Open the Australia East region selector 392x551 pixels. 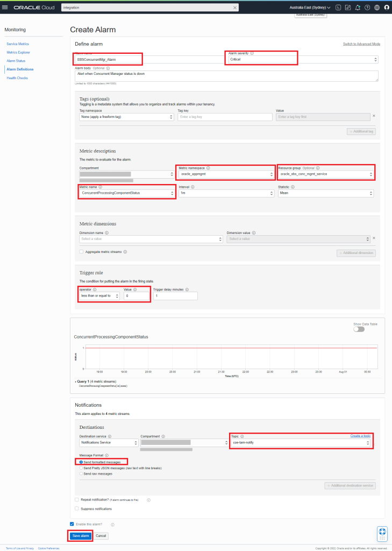[310, 8]
